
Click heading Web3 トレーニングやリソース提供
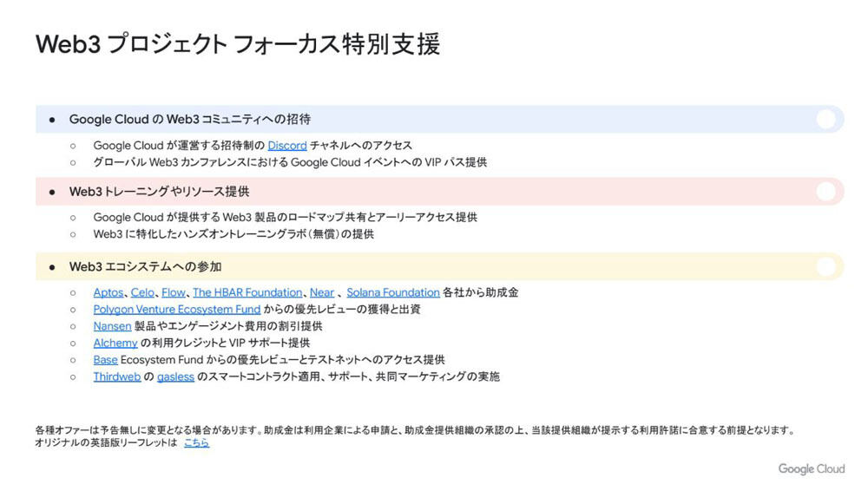159,192
